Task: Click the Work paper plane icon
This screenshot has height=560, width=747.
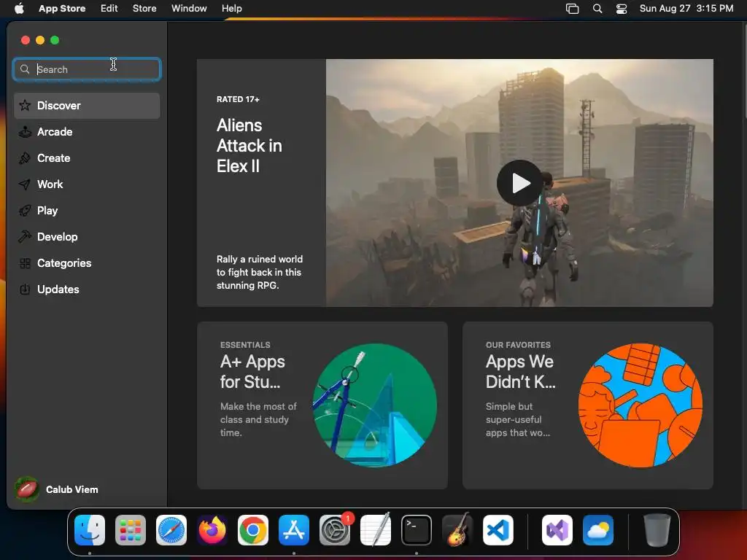Action: coord(25,184)
